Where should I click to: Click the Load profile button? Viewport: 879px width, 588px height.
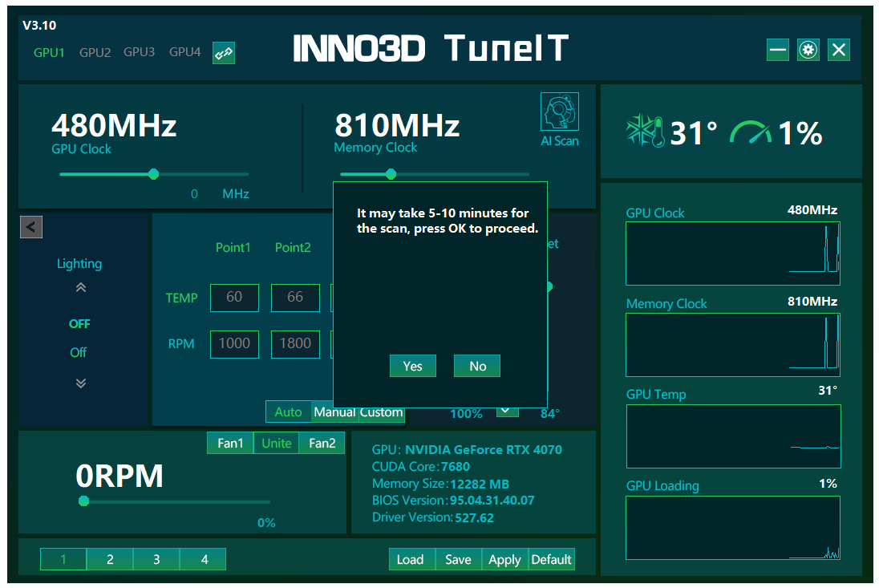[x=412, y=559]
